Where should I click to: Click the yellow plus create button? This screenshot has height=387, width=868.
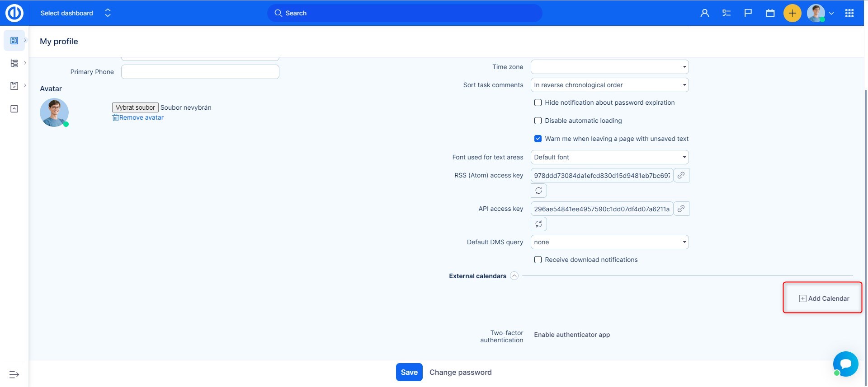pos(792,13)
